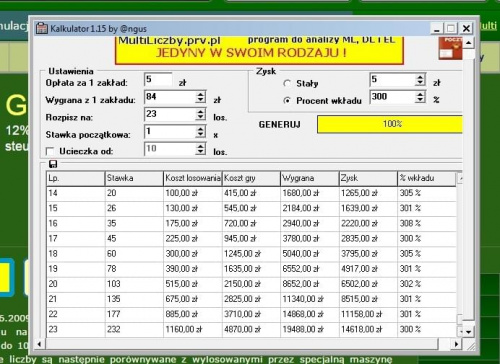The image size is (500, 364).
Task: Click window scrollbar down arrow
Action: [468, 332]
